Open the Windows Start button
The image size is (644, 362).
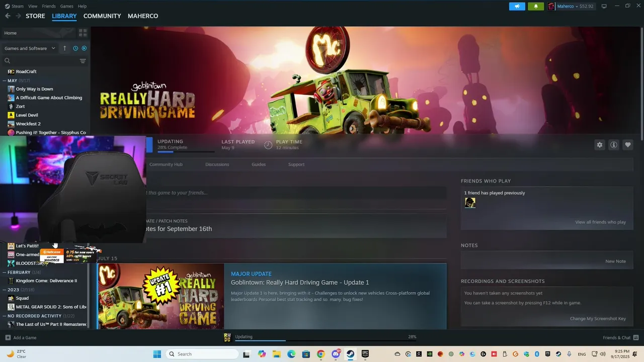pyautogui.click(x=157, y=354)
